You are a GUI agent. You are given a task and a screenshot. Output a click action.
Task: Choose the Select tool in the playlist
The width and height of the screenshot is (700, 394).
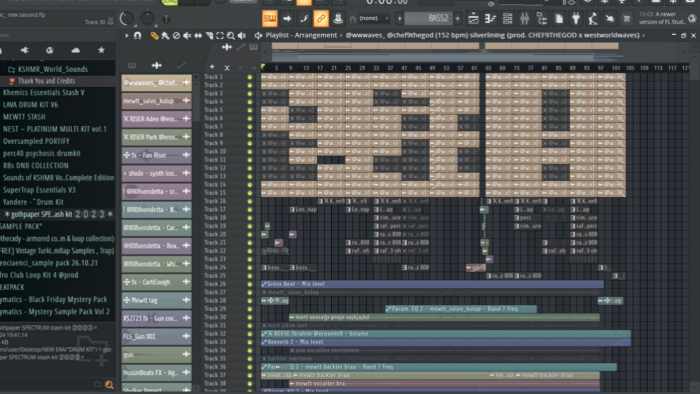220,36
